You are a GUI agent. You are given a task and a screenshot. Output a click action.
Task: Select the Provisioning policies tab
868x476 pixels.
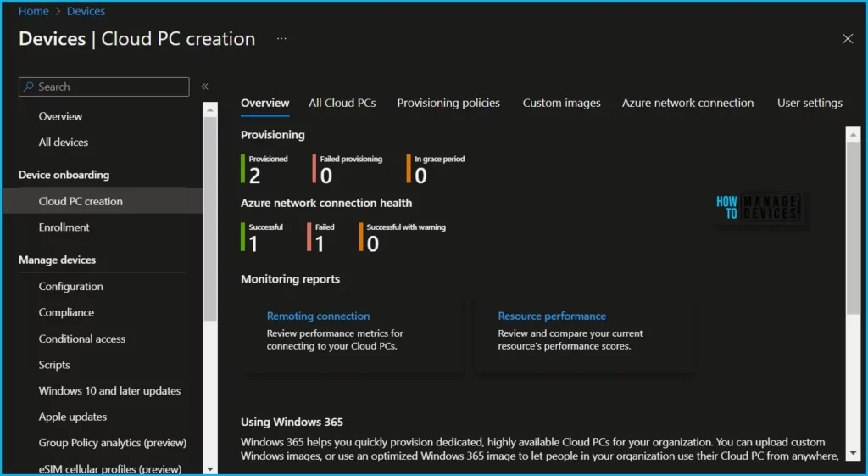pyautogui.click(x=448, y=103)
